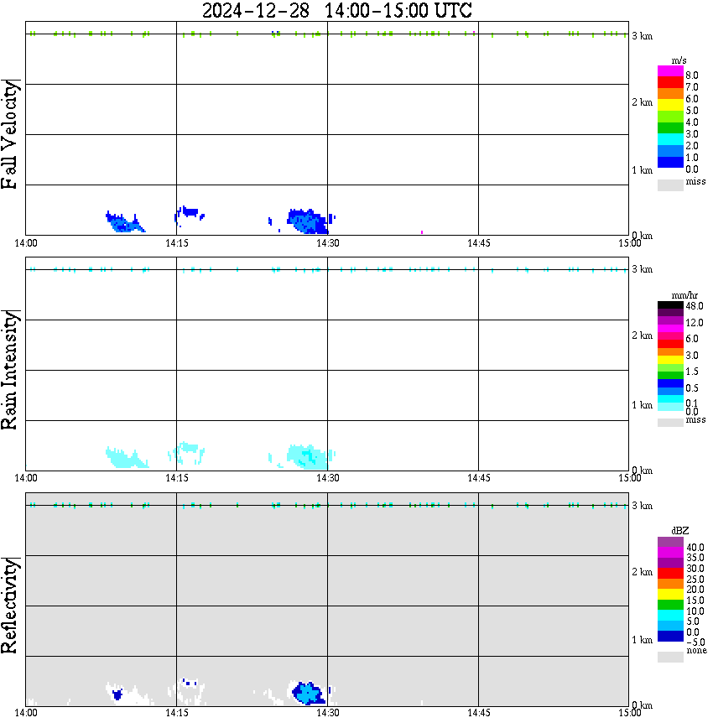
Task: Pick the red swatch in Rain Intensity legend
Action: point(670,344)
